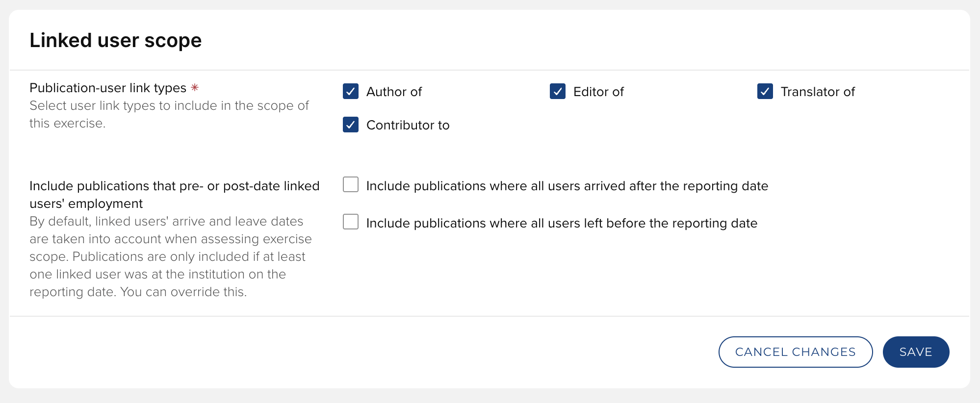Click the 'Select user link types' help text
Screen dimensions: 980x403
pos(169,114)
